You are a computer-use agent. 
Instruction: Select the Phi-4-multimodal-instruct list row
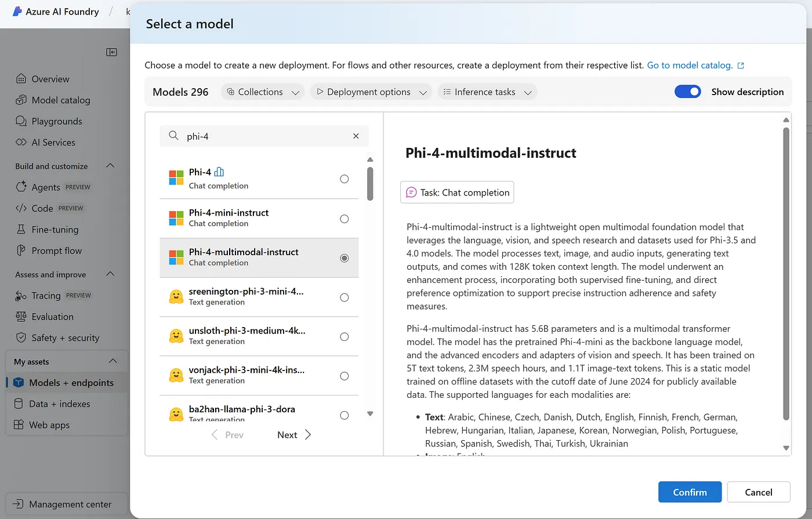(259, 257)
